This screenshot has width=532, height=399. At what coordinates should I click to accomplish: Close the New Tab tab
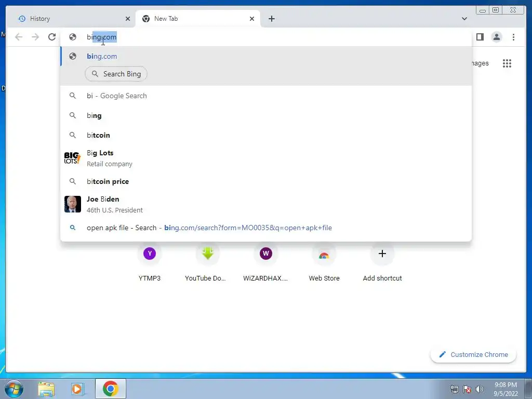pos(252,19)
